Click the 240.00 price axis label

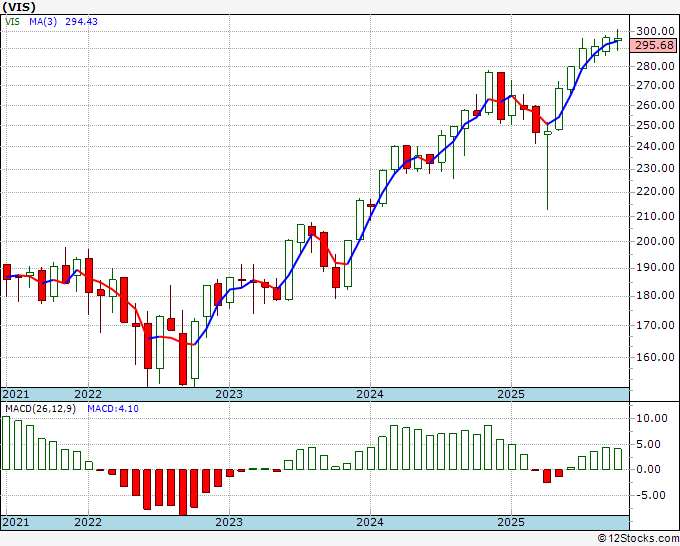pyautogui.click(x=655, y=147)
